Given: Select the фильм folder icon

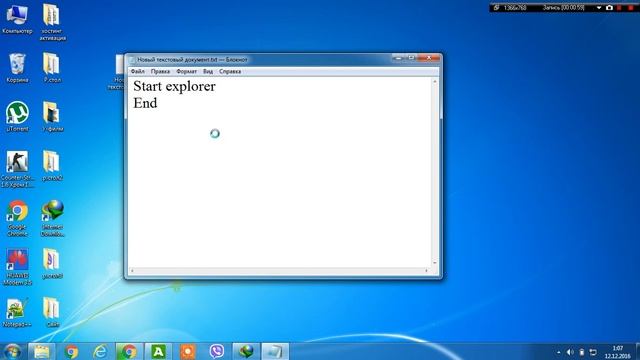Looking at the screenshot, I should click(x=52, y=117).
